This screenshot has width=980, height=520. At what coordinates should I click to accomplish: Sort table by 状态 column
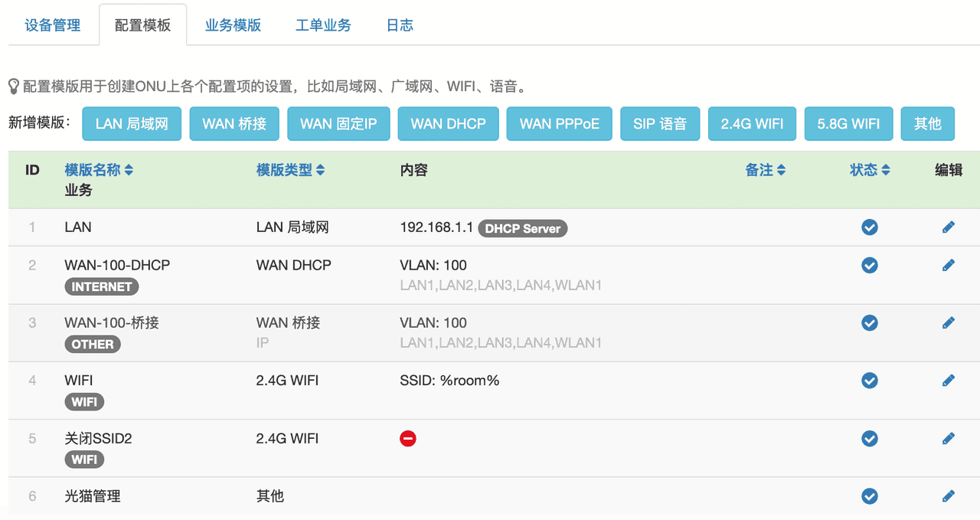[870, 170]
